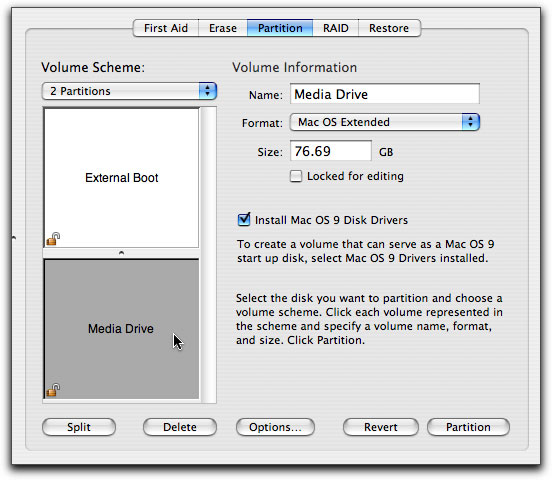The width and height of the screenshot is (552, 480).
Task: Click the External Boot partition lock icon
Action: pos(53,239)
